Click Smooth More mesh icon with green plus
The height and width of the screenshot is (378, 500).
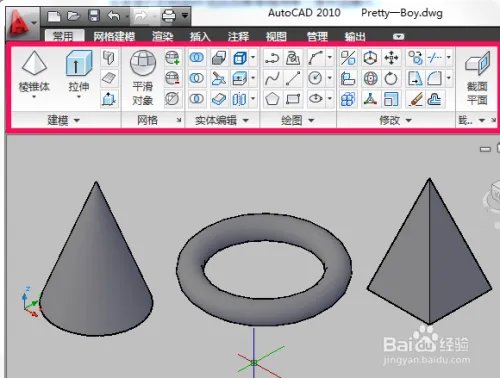172,58
